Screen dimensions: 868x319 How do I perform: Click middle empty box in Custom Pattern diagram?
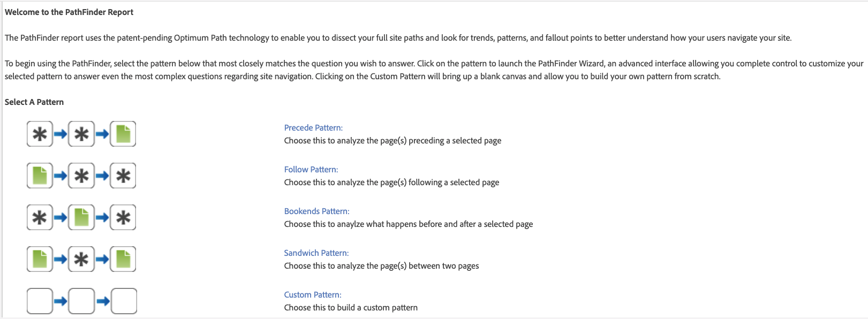pos(81,301)
